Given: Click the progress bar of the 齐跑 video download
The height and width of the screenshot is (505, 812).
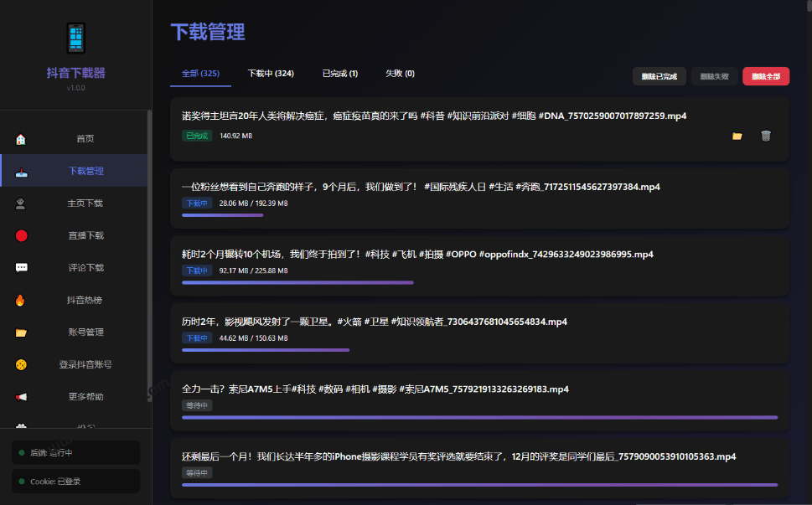Looking at the screenshot, I should click(x=222, y=215).
